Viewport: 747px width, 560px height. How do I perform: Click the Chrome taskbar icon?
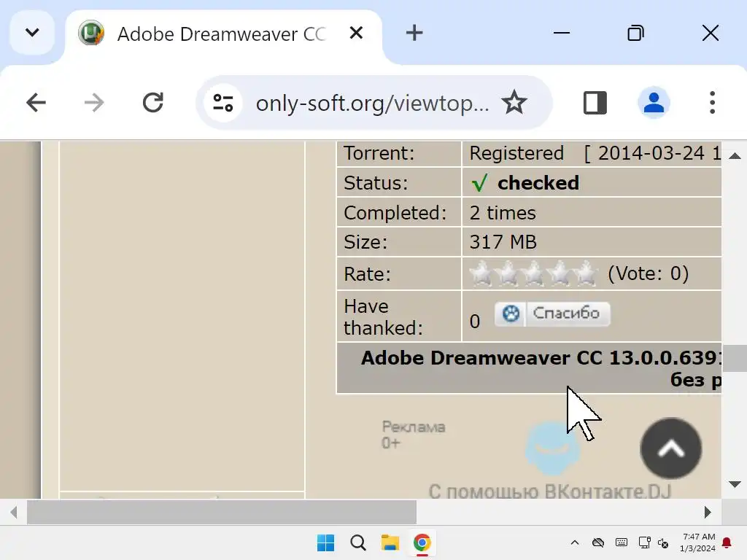tap(422, 542)
